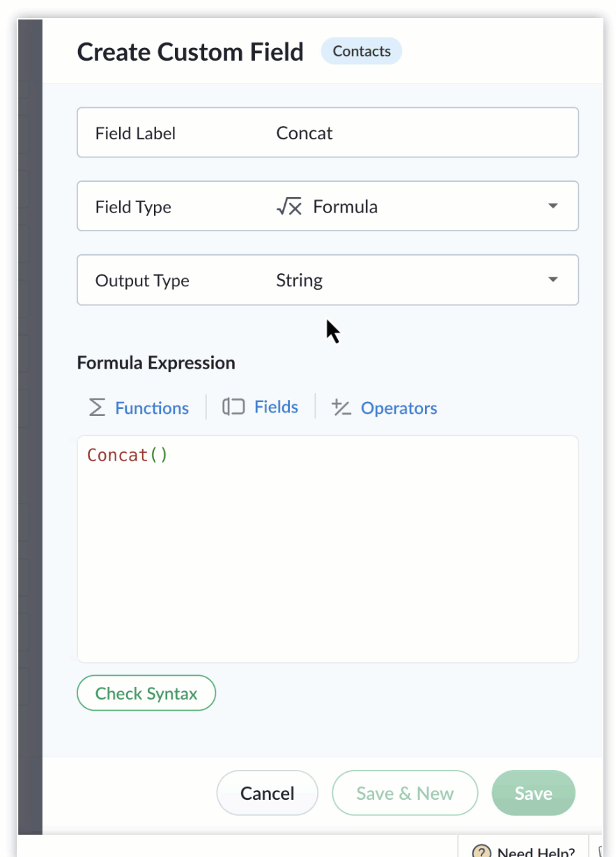
Task: Open the Operators list
Action: tap(399, 408)
